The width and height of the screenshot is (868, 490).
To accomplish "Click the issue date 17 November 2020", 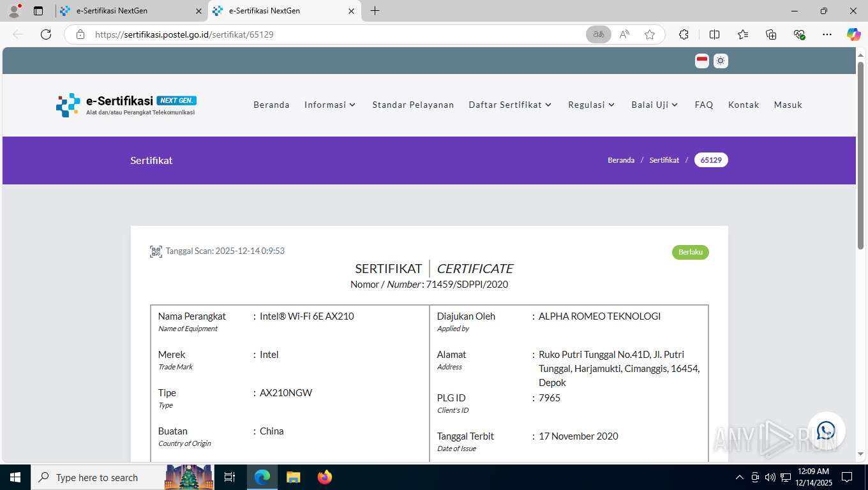I will (x=578, y=436).
